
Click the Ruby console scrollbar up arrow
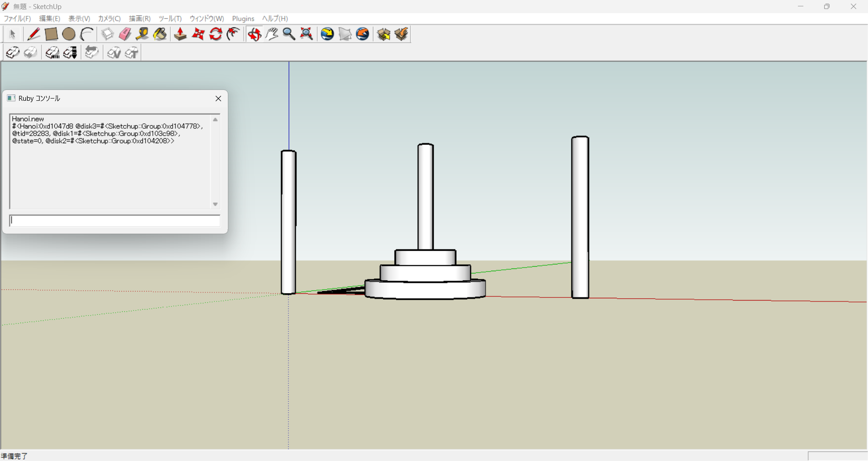[x=215, y=120]
